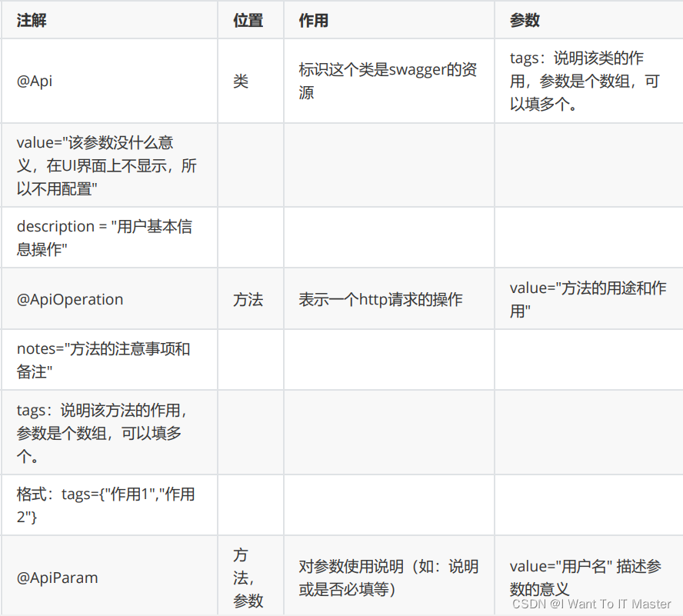The image size is (683, 616).
Task: Click the value="方法的用途和作用" cell
Action: click(589, 299)
